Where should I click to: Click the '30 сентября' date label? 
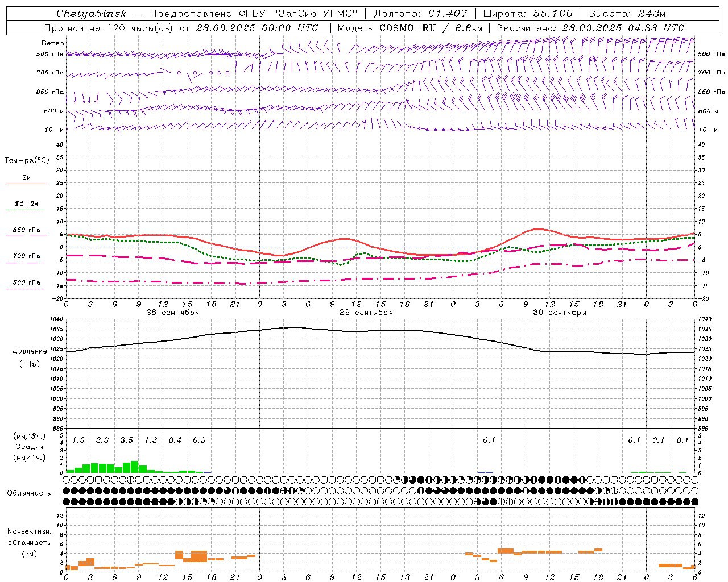[x=560, y=313]
